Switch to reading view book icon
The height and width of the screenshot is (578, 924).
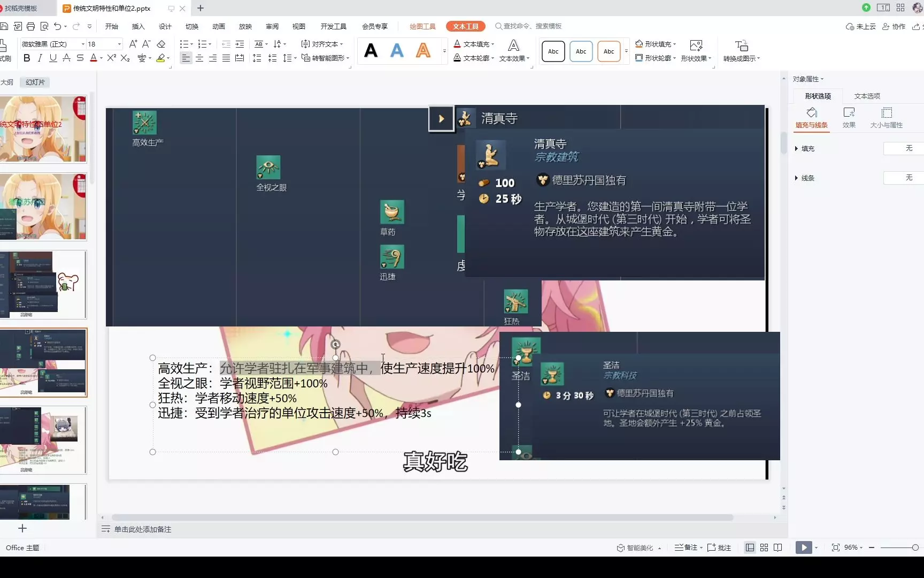click(778, 547)
